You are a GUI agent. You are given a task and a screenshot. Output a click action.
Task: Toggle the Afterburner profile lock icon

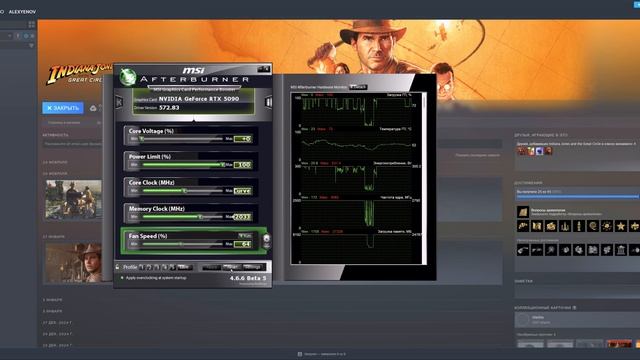118,267
